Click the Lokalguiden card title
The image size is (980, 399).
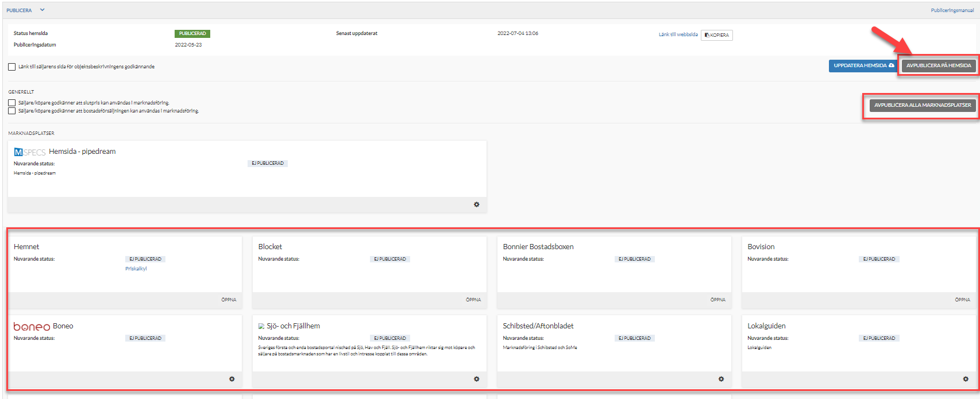tap(766, 326)
